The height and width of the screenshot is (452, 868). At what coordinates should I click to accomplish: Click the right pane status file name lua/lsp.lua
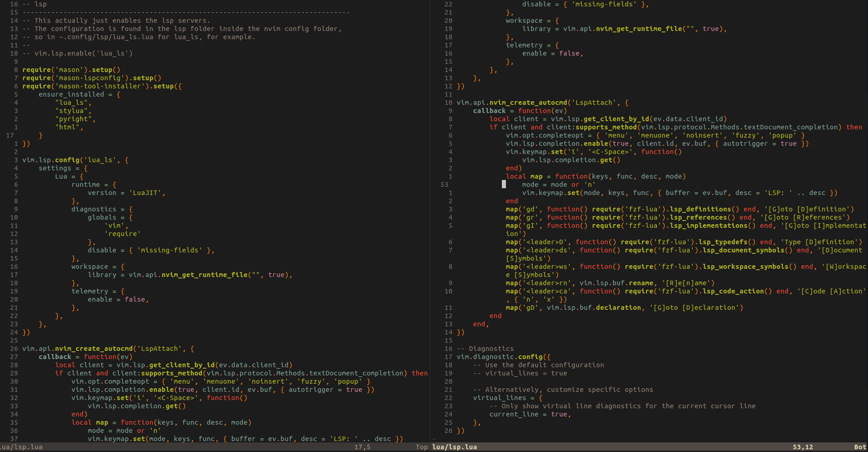[x=454, y=447]
